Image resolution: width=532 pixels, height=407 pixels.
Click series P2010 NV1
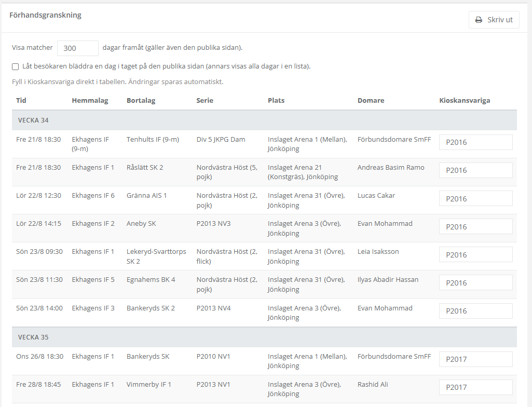[x=213, y=357]
